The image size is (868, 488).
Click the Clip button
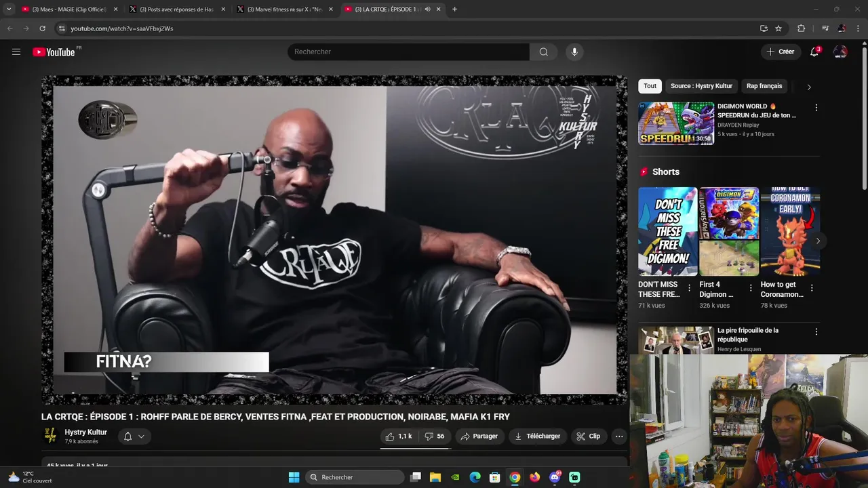point(589,436)
